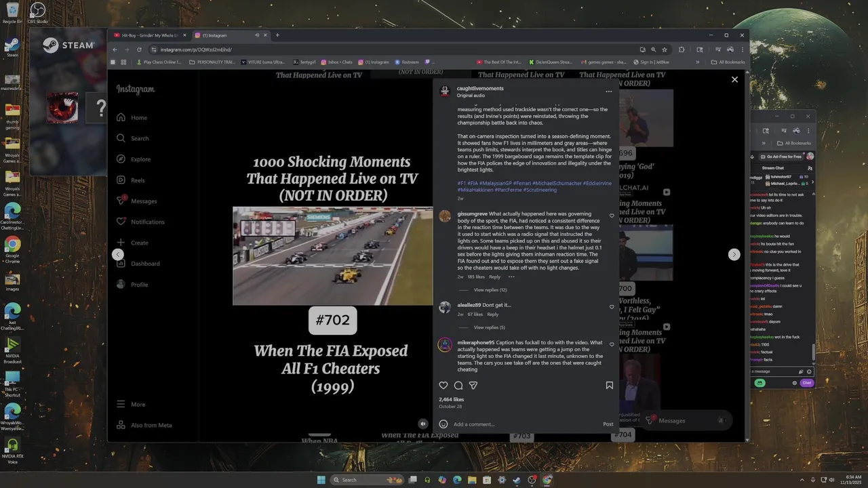Image resolution: width=868 pixels, height=488 pixels.
Task: Show hidden system tray icons
Action: coord(802,480)
